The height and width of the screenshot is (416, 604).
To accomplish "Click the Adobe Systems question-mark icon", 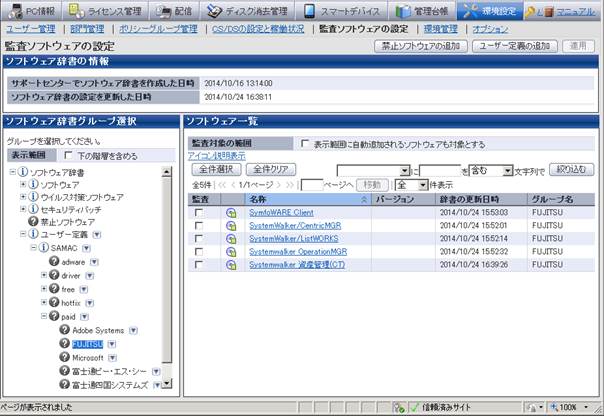I will [x=64, y=330].
